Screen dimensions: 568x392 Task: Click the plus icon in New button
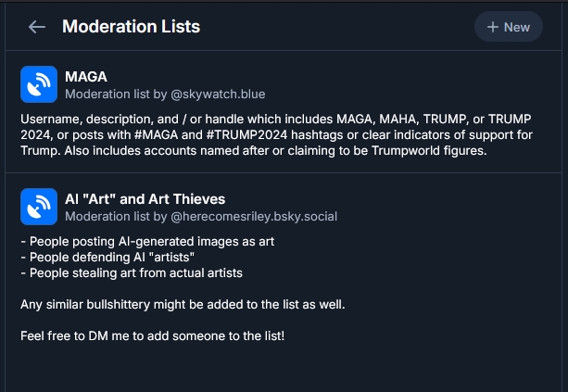pyautogui.click(x=492, y=27)
